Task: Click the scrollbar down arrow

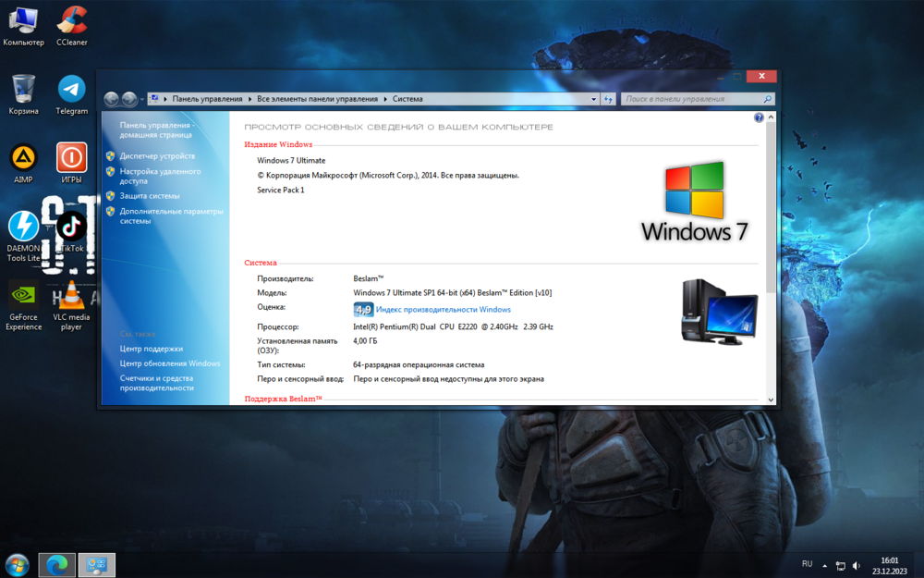Action: pos(771,400)
